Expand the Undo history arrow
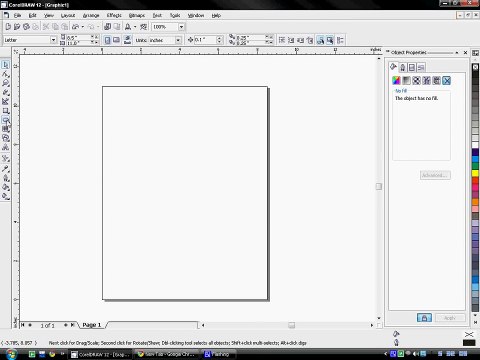Image resolution: width=480 pixels, height=360 pixels. click(83, 27)
